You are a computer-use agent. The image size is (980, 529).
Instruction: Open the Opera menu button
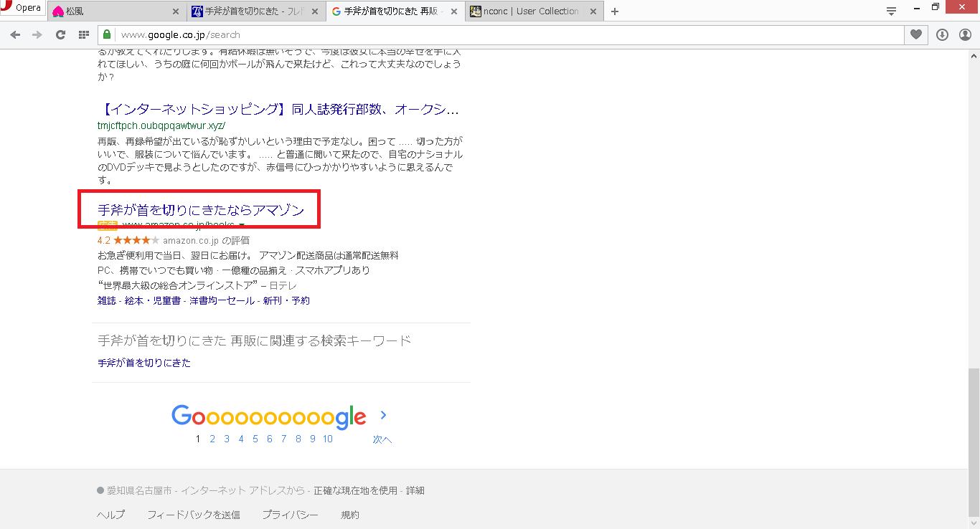tap(22, 9)
